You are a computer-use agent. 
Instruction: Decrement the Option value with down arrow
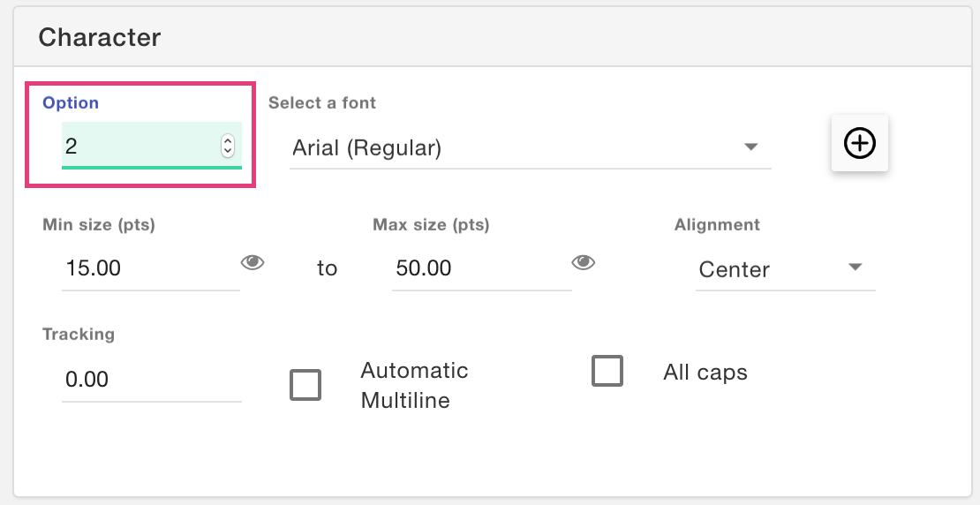[228, 151]
